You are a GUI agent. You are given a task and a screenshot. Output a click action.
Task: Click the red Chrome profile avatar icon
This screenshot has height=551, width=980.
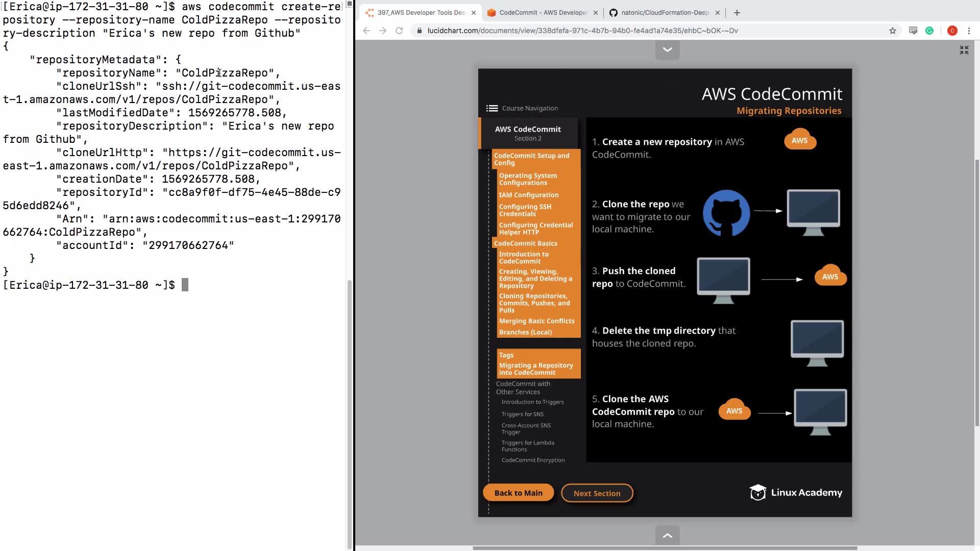click(x=952, y=31)
